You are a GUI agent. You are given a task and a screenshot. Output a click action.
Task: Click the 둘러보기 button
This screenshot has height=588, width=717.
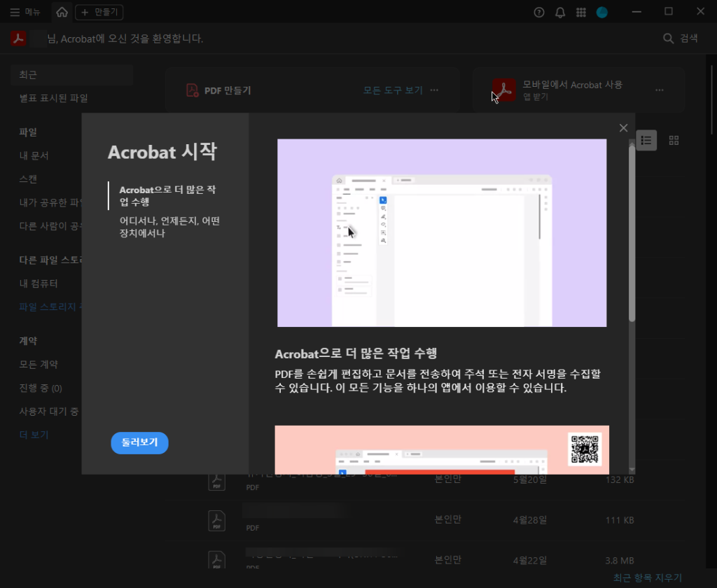139,443
